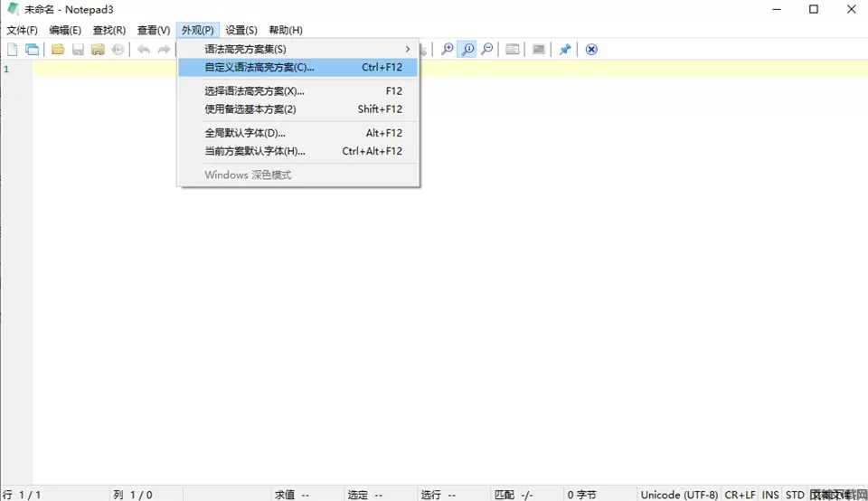This screenshot has width=868, height=501.
Task: Open the 编辑(E) menu
Action: coord(65,30)
